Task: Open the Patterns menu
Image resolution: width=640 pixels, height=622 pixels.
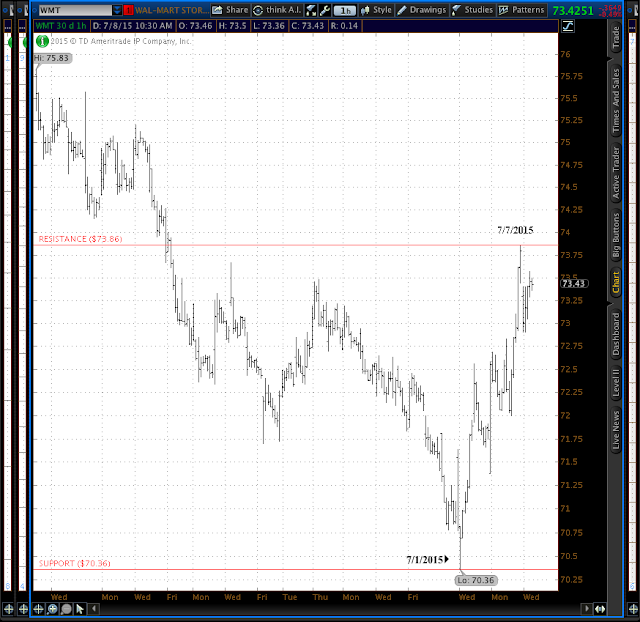Action: 522,10
